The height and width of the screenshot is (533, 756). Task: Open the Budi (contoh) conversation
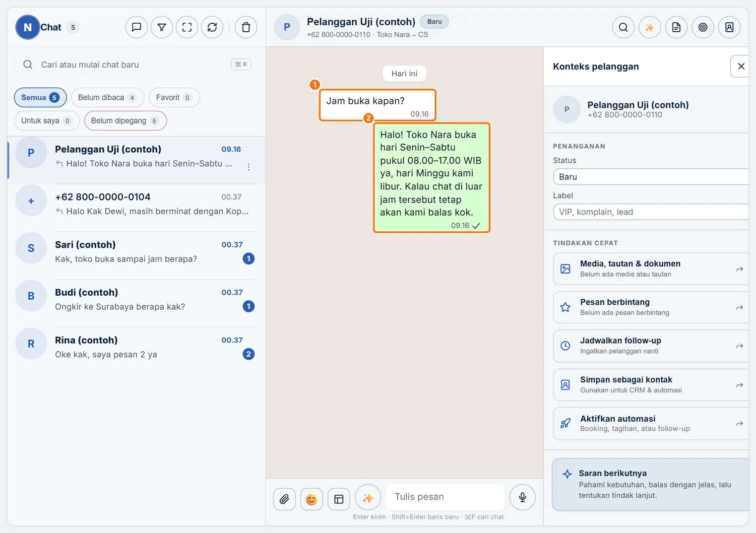(x=136, y=303)
